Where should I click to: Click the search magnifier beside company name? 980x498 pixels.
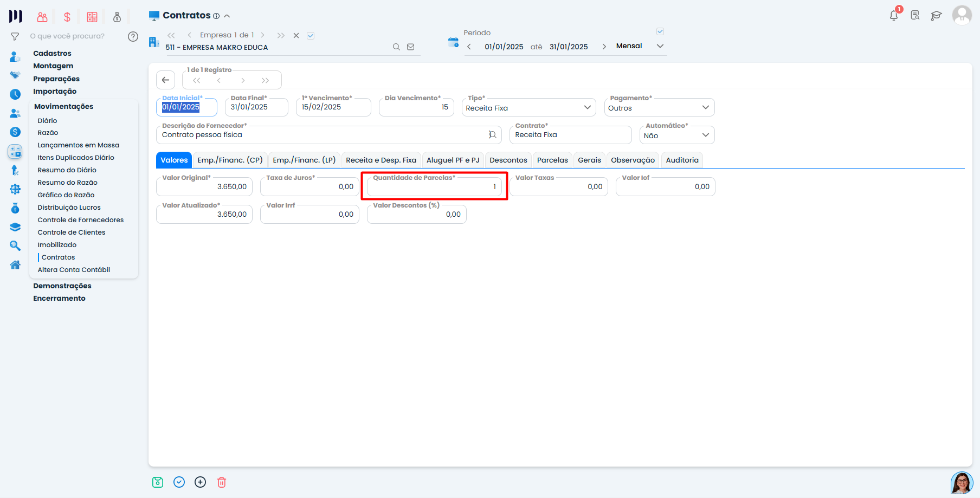(396, 47)
